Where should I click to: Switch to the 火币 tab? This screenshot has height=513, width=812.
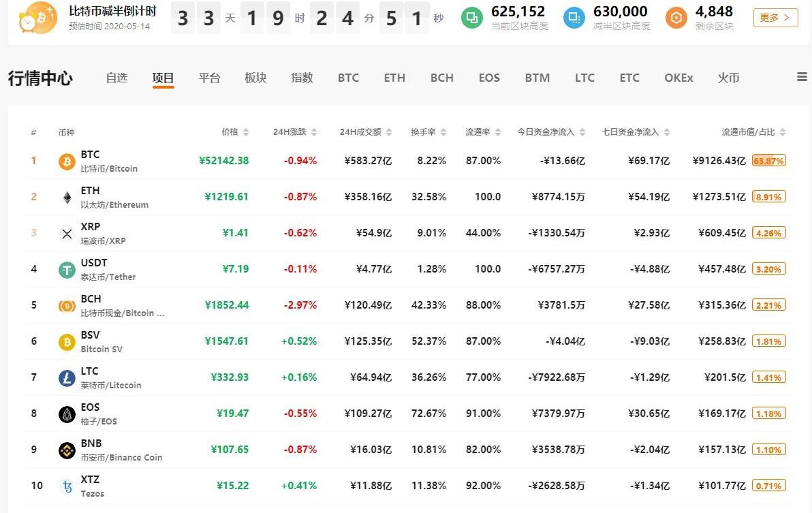[729, 78]
